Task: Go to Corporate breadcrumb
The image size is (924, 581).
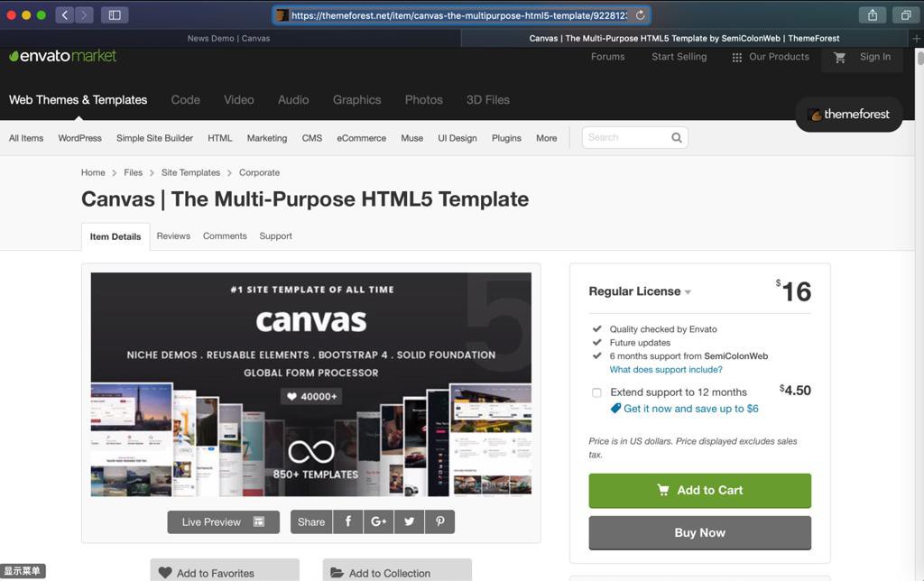Action: [x=259, y=172]
